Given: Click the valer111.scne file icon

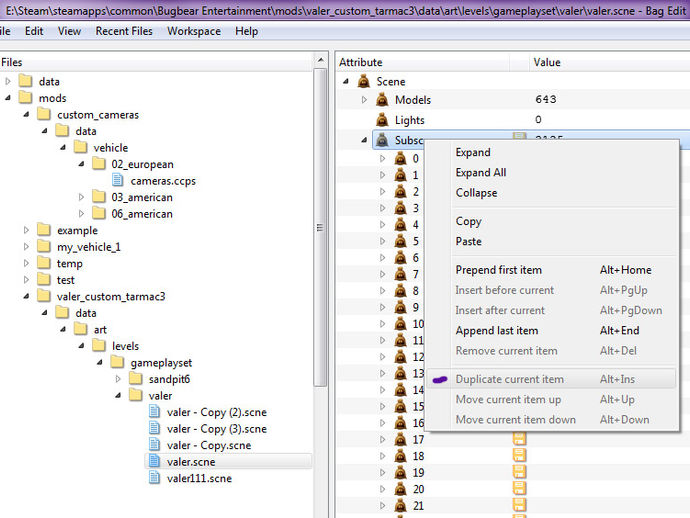Looking at the screenshot, I should [154, 478].
